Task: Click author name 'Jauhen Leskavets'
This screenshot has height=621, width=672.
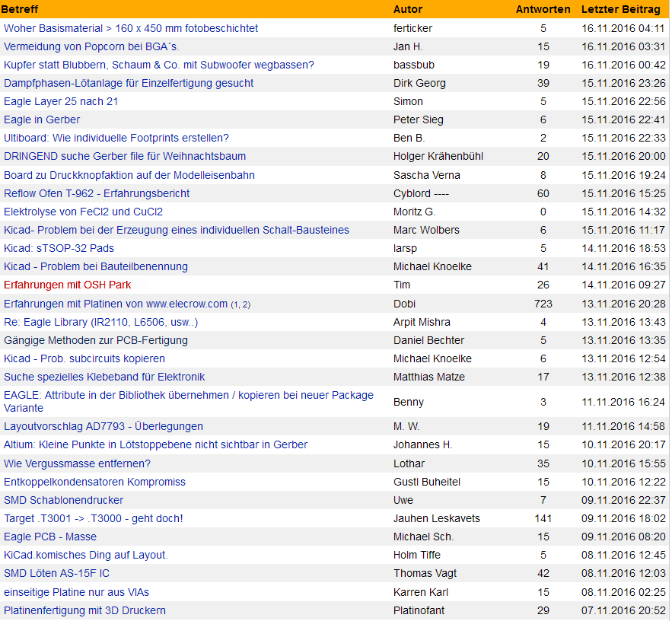Action: (437, 518)
